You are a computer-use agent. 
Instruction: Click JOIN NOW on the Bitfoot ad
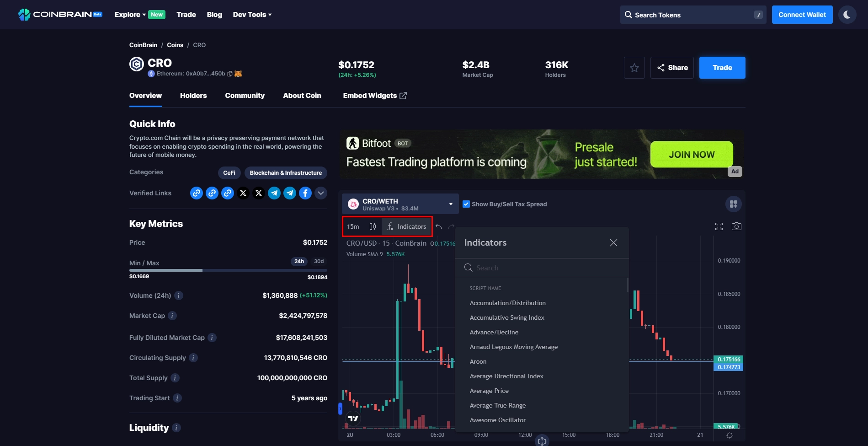pyautogui.click(x=692, y=155)
